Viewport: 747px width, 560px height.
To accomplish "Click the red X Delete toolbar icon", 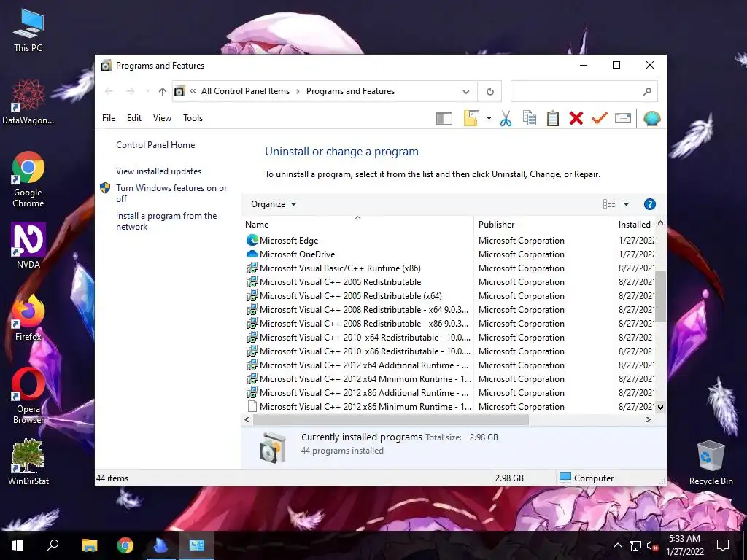I will coord(576,118).
